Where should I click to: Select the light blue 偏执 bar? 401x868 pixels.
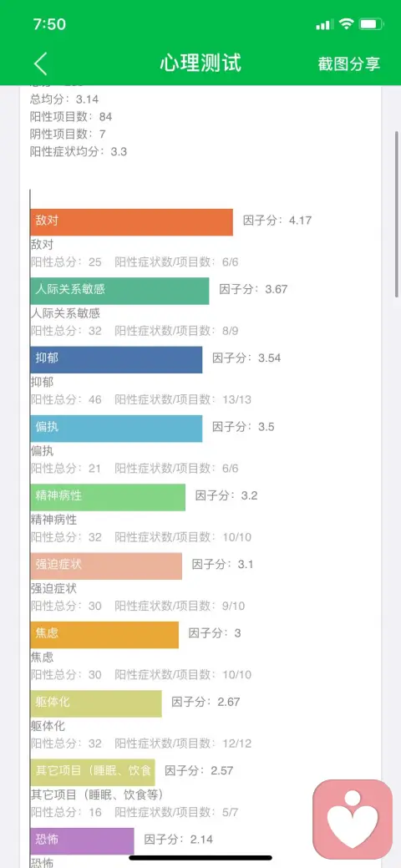tap(116, 429)
